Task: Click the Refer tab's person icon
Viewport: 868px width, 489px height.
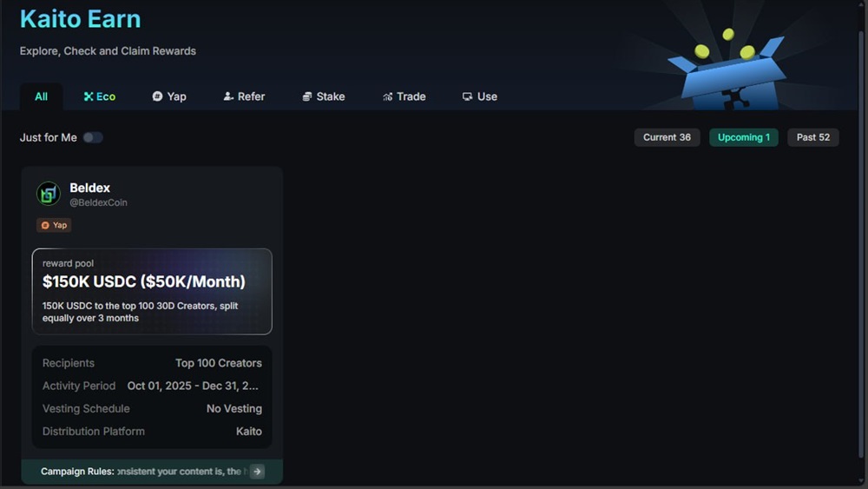Action: point(228,96)
